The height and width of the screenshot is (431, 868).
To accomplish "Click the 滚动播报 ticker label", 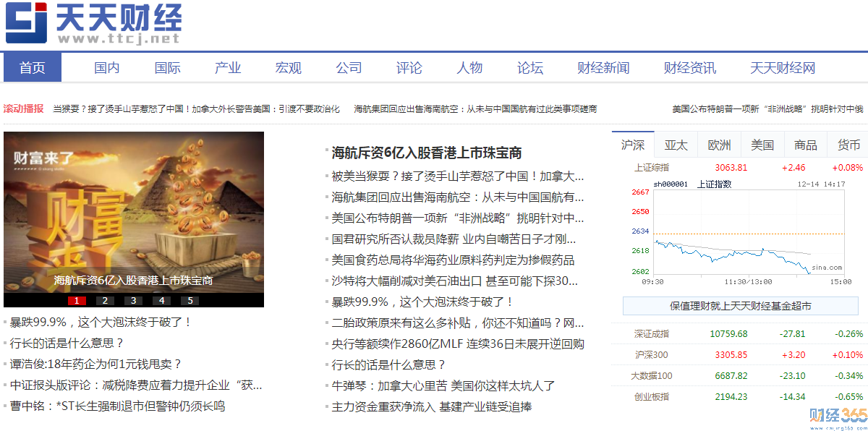I will click(x=23, y=108).
